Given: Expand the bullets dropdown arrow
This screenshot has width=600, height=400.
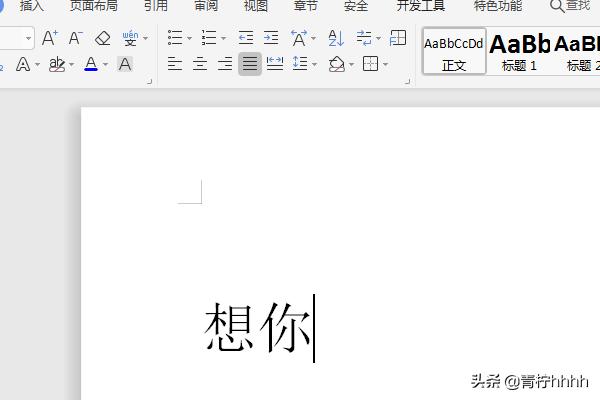Looking at the screenshot, I should coord(189,38).
